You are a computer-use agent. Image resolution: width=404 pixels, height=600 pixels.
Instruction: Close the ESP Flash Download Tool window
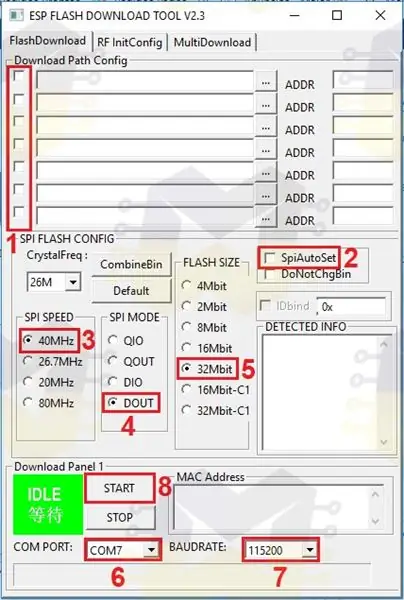click(x=380, y=15)
